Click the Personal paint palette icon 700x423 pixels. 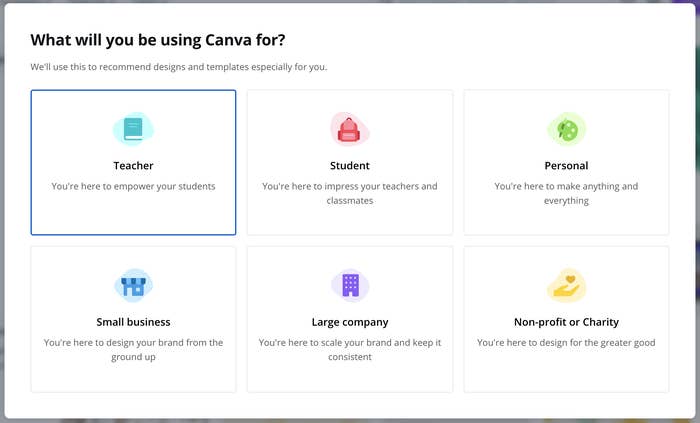tap(566, 129)
